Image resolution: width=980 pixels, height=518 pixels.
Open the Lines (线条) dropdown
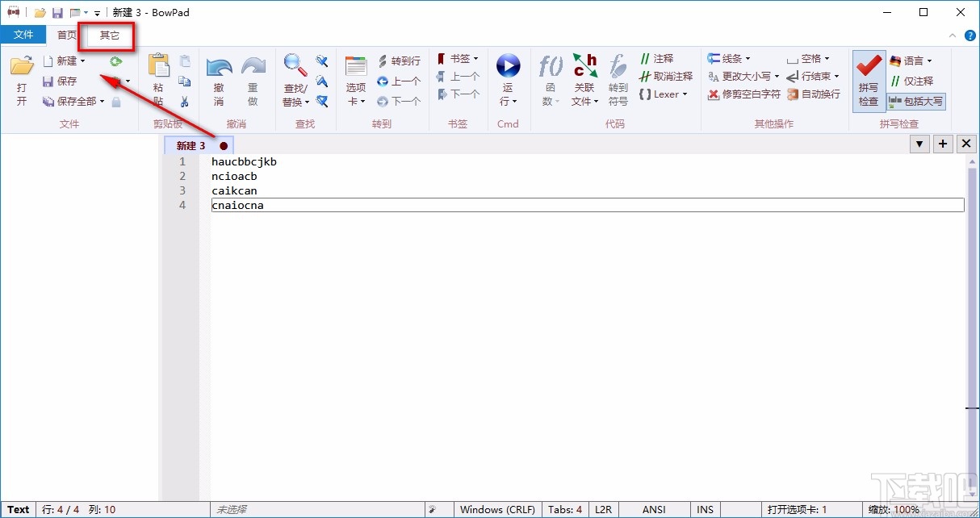[729, 58]
